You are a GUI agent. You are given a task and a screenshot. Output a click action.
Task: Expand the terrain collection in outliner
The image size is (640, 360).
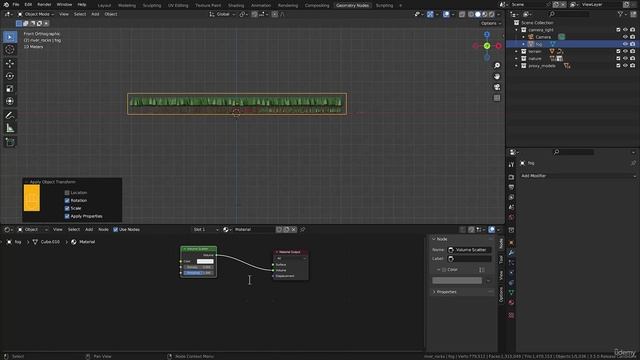pos(517,51)
